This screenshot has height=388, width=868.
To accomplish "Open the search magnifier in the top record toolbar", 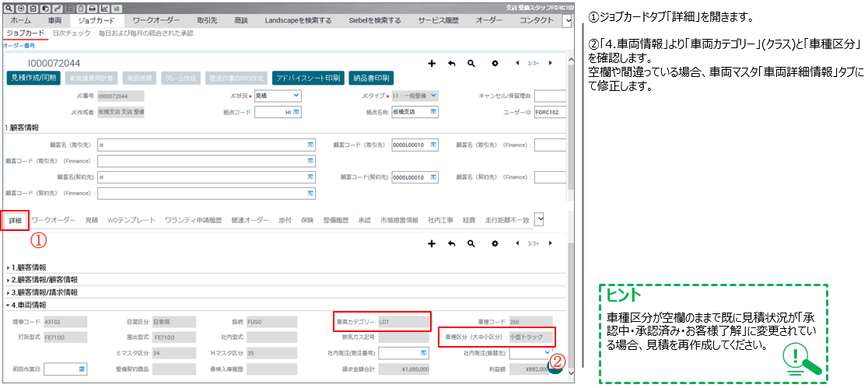I will [x=471, y=63].
